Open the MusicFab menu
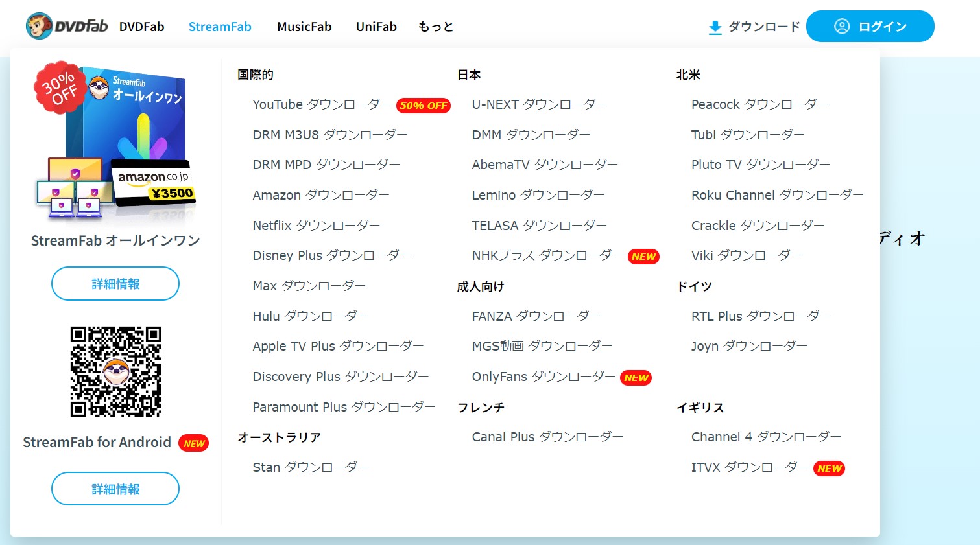 click(x=304, y=27)
